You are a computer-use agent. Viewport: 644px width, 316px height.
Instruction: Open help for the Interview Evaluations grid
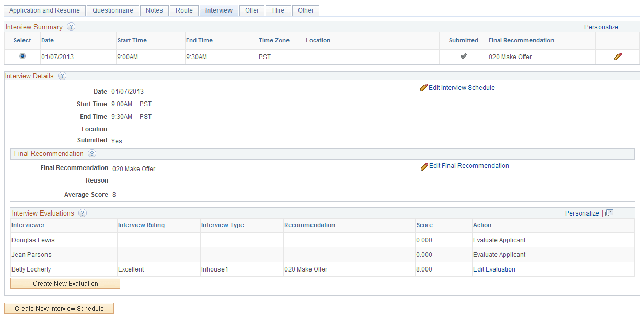coord(83,213)
